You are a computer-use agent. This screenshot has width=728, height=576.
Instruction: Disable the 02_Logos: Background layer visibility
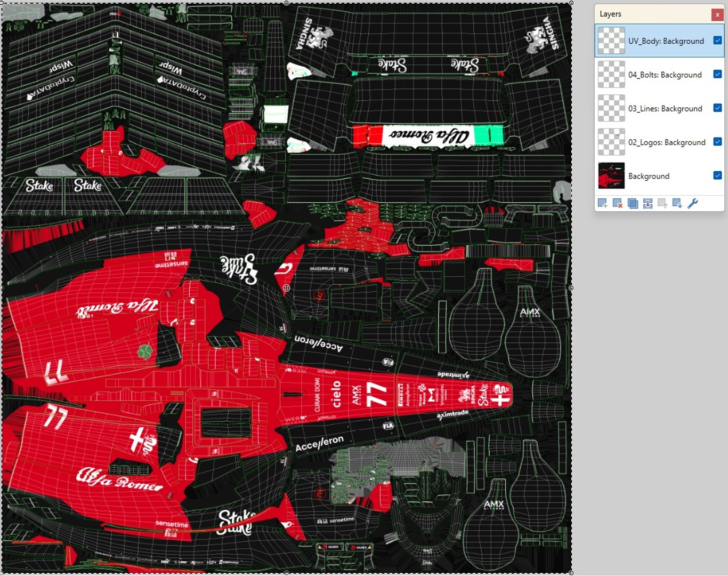pyautogui.click(x=717, y=142)
